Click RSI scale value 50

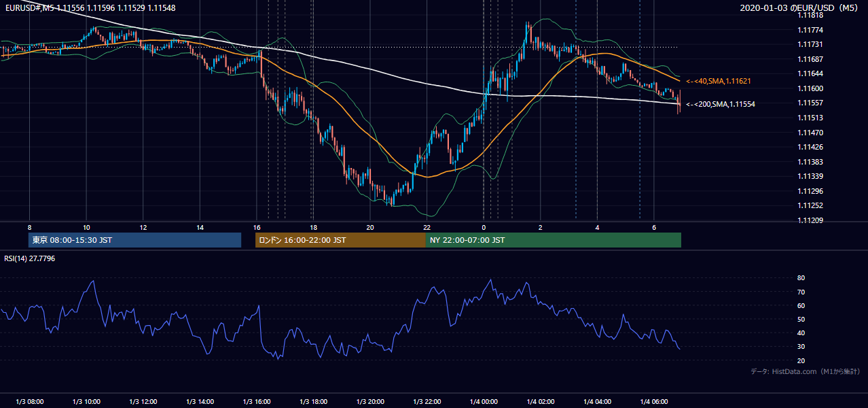click(x=801, y=319)
